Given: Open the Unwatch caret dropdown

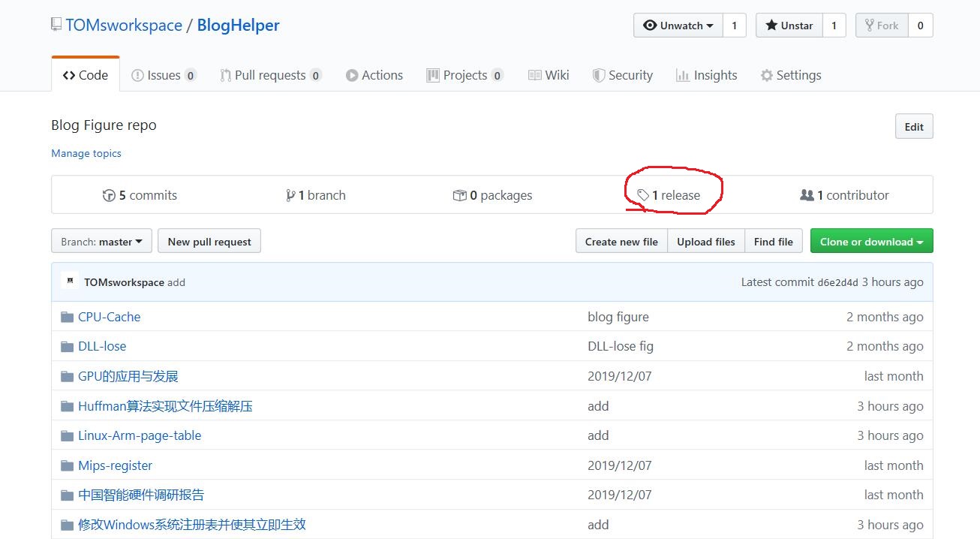Looking at the screenshot, I should point(711,25).
